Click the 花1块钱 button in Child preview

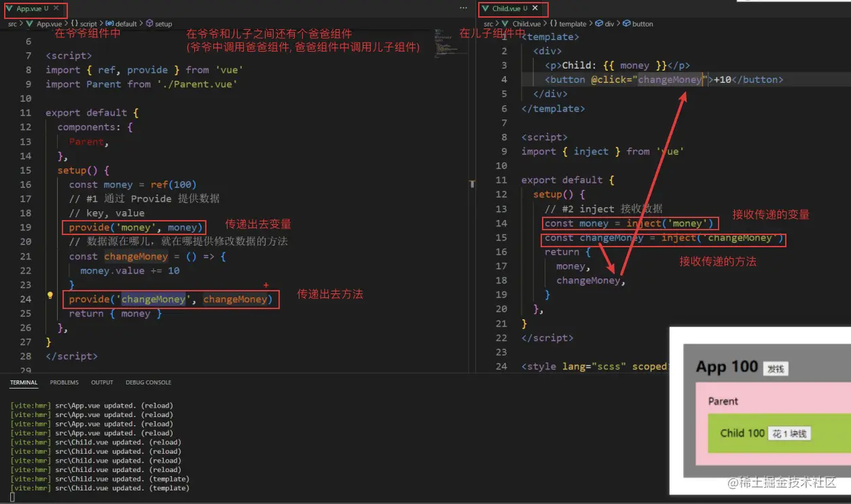click(789, 433)
